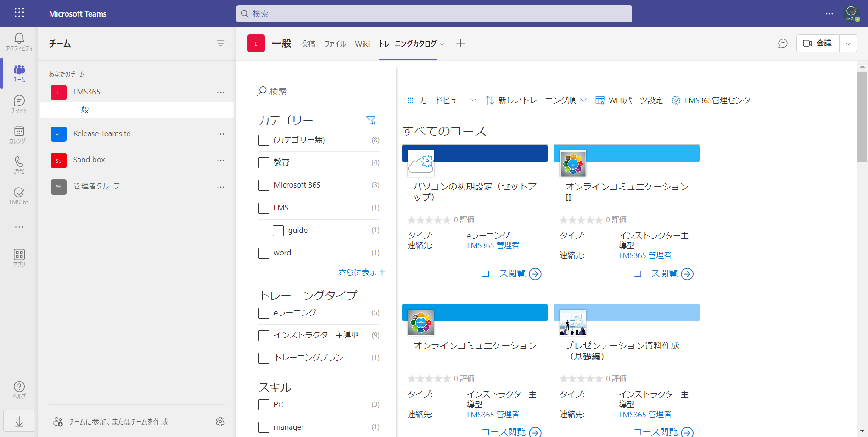Open meeting options dropdown arrow

point(848,43)
